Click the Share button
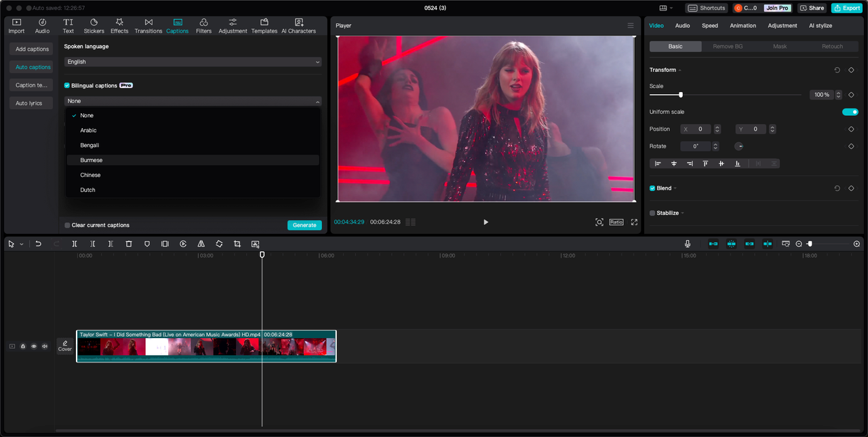Viewport: 868px width, 437px height. click(x=812, y=8)
